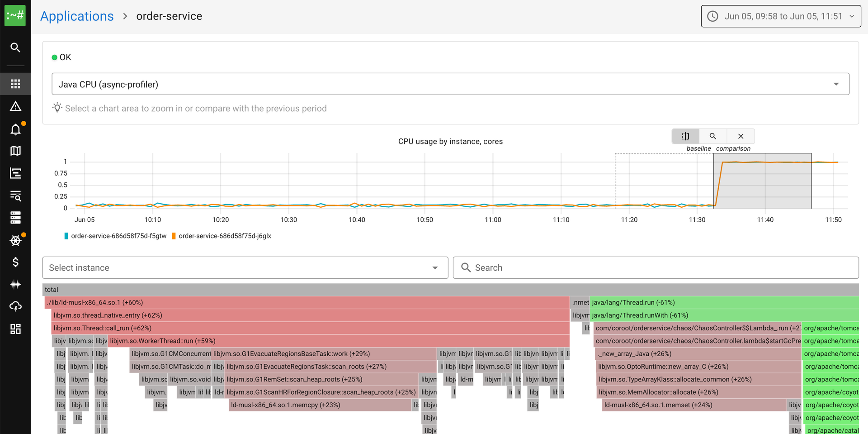Viewport: 868px width, 434px height.
Task: Select libjvm.so.Thread::call_run (+62%) frame
Action: 310,328
